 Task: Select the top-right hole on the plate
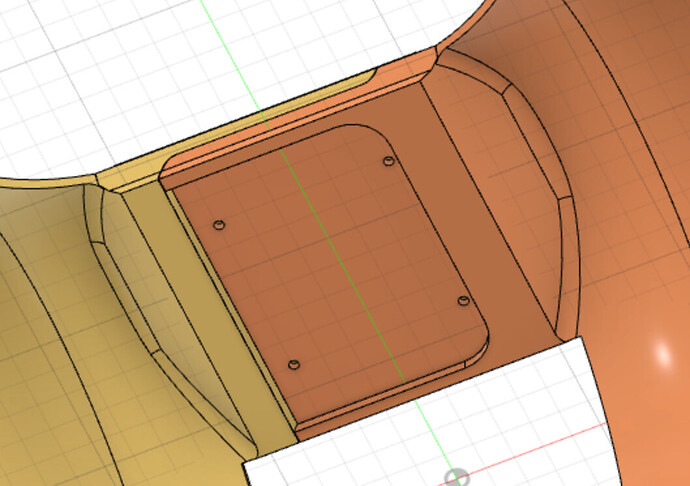pos(389,161)
